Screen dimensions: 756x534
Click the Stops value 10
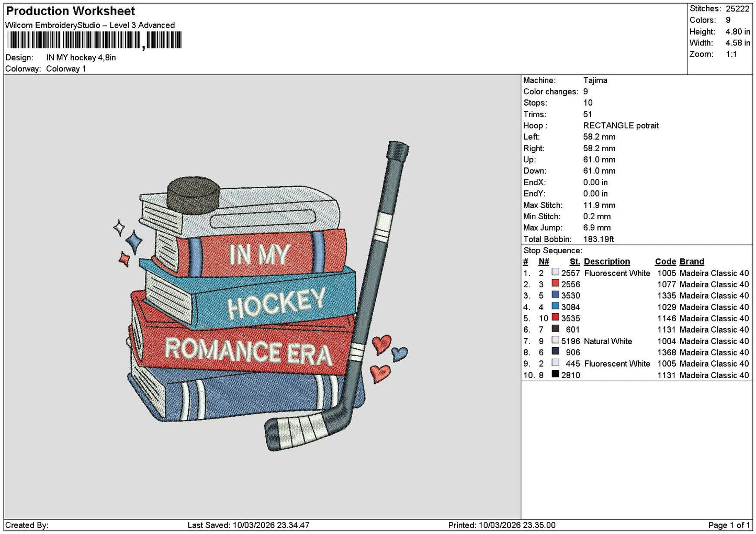point(588,103)
